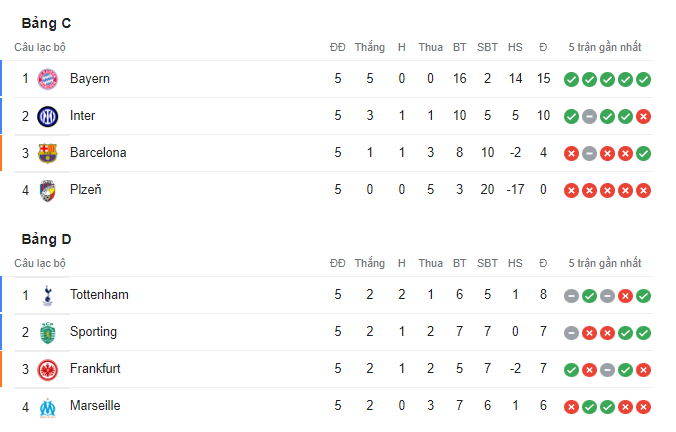This screenshot has width=676, height=432.
Task: Click the Bảng C group heading
Action: coord(46,23)
